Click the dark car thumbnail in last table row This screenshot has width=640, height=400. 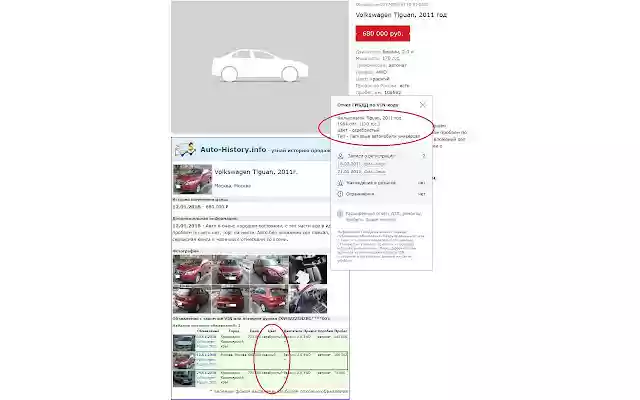[184, 379]
